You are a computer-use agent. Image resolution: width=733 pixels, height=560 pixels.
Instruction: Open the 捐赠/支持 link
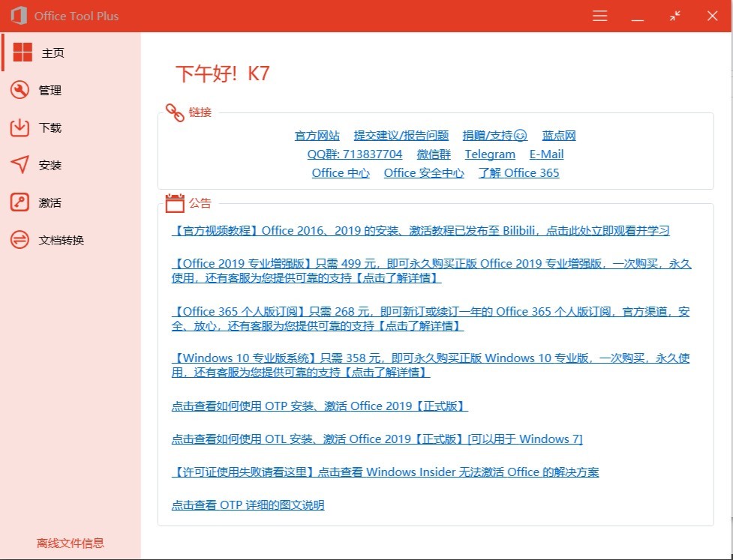coord(494,136)
